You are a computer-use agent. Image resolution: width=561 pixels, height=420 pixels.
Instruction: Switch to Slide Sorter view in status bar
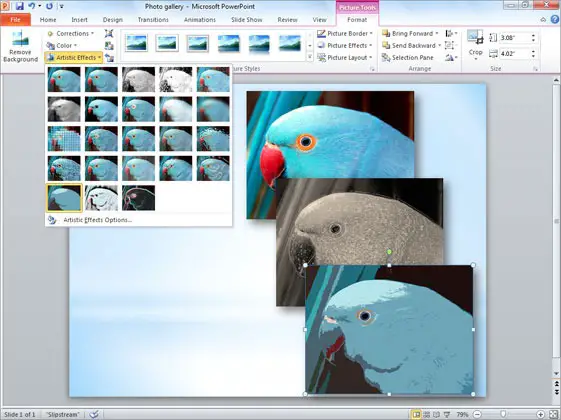pos(426,415)
